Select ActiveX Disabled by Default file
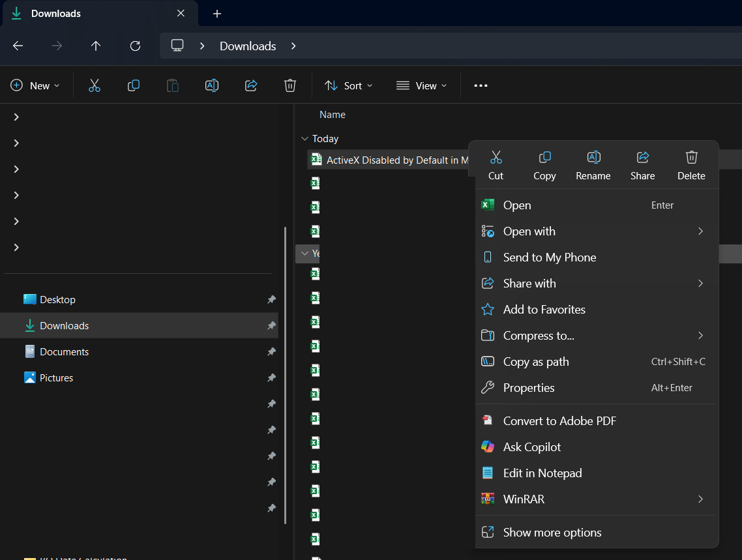The height and width of the screenshot is (560, 742). (388, 160)
